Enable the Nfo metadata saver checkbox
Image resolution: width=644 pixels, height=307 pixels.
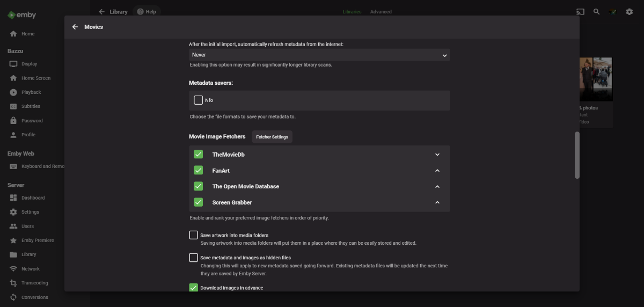click(x=199, y=100)
